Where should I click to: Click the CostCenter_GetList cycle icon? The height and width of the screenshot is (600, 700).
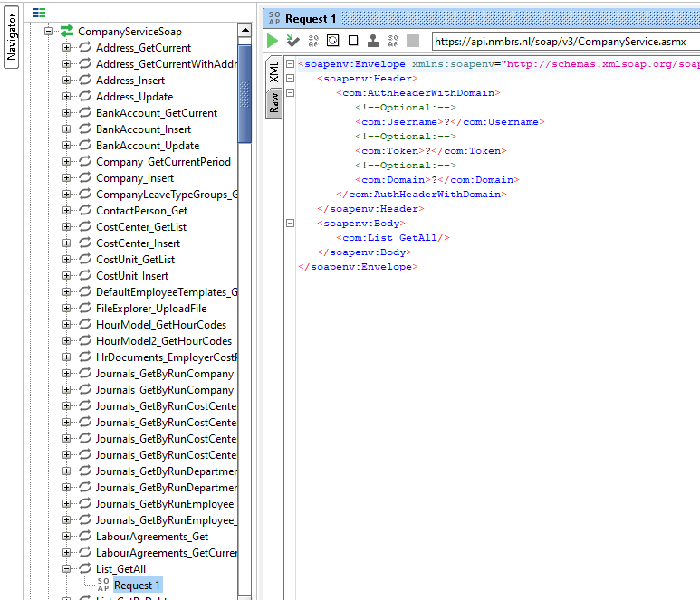(x=85, y=226)
